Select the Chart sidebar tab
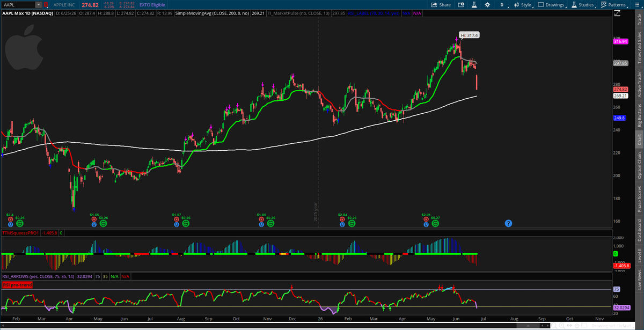Viewport: 644px width, 330px height. (x=639, y=139)
